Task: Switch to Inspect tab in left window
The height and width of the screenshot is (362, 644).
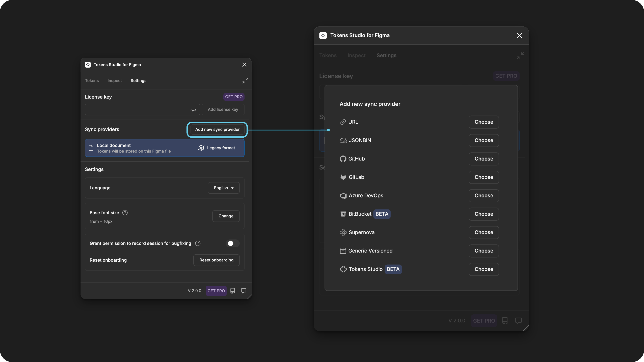Action: click(x=115, y=81)
